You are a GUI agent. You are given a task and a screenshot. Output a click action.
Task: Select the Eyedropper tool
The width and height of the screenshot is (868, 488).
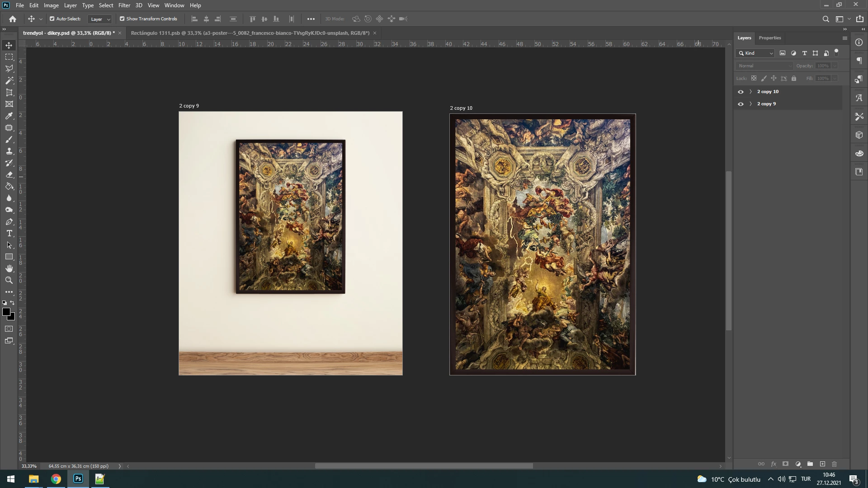pos(9,116)
